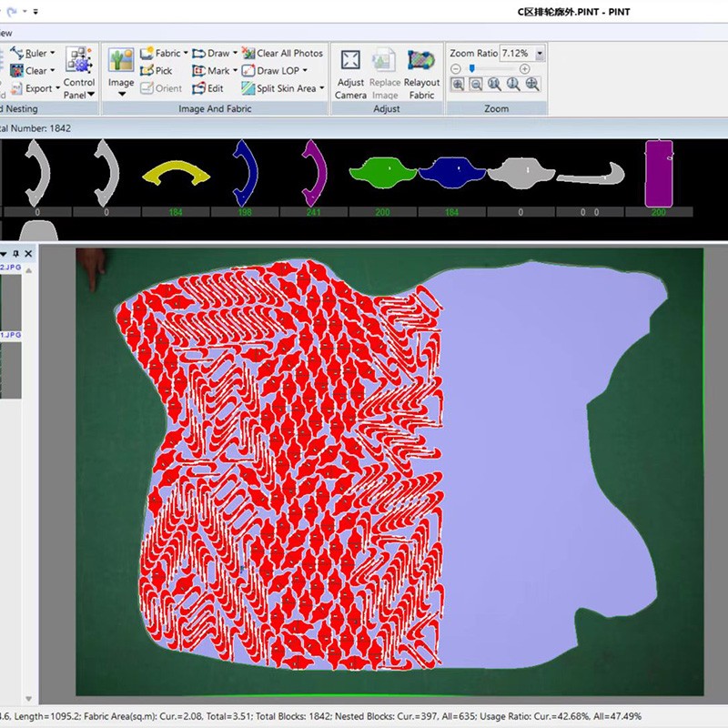Open the Adjust Camera tool

(350, 75)
